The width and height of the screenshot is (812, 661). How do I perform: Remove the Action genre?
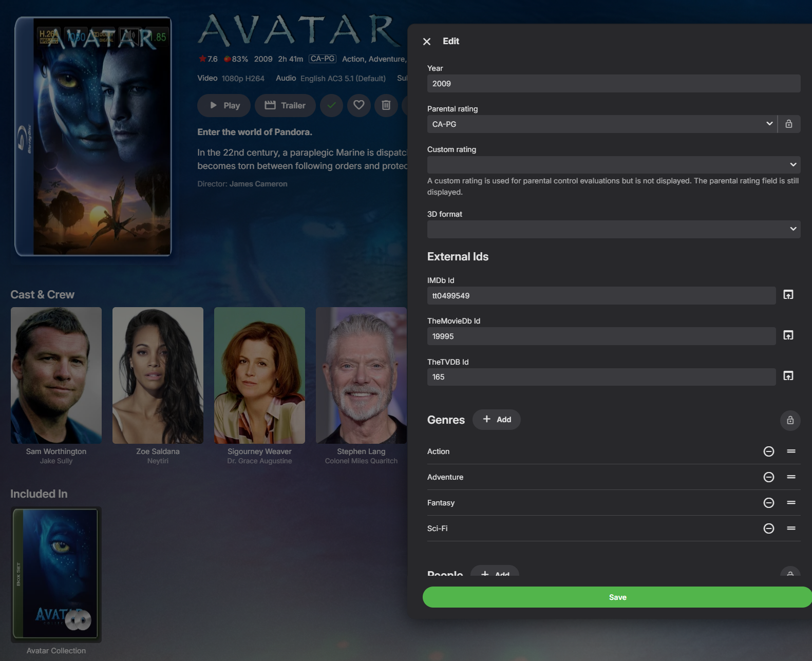[769, 451]
